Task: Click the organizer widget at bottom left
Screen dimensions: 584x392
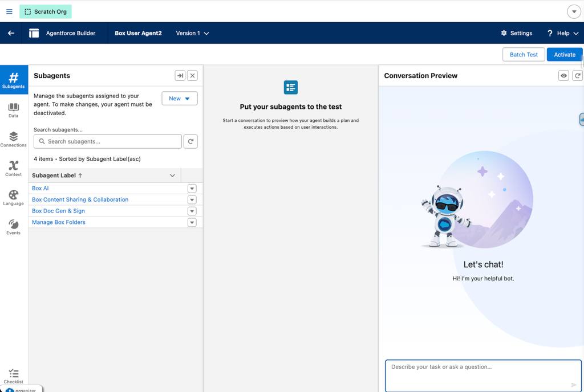Action: (x=21, y=389)
